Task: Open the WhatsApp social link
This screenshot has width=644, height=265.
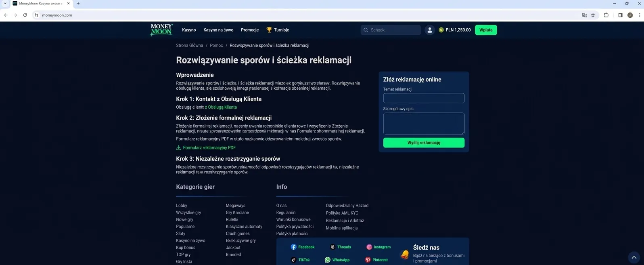Action: click(337, 260)
